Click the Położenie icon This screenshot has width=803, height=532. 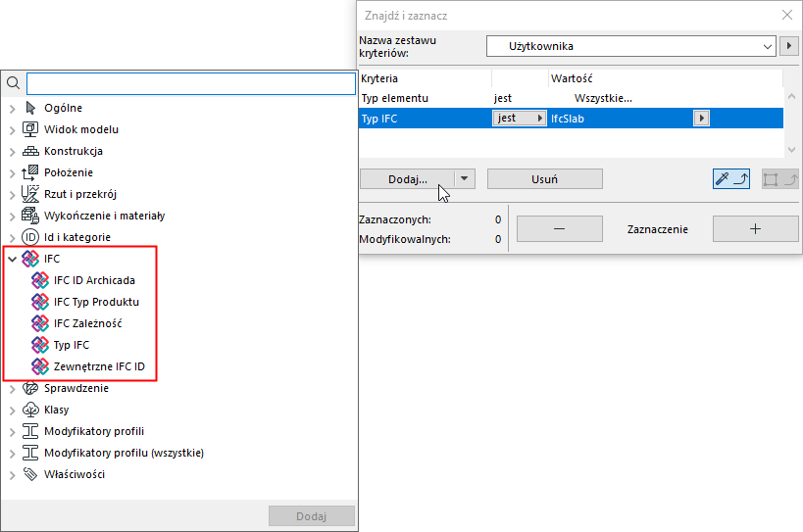tap(30, 172)
